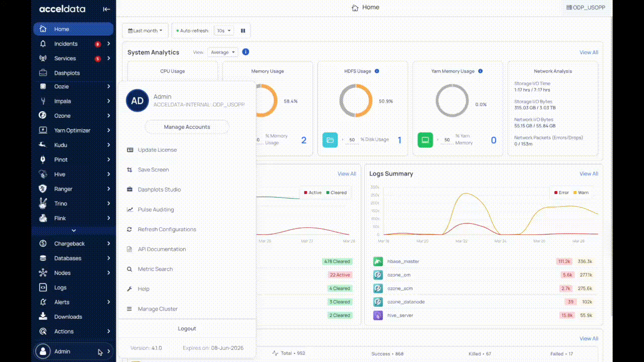The image size is (644, 362).
Task: Click View All for Logs Summary
Action: [x=589, y=173]
